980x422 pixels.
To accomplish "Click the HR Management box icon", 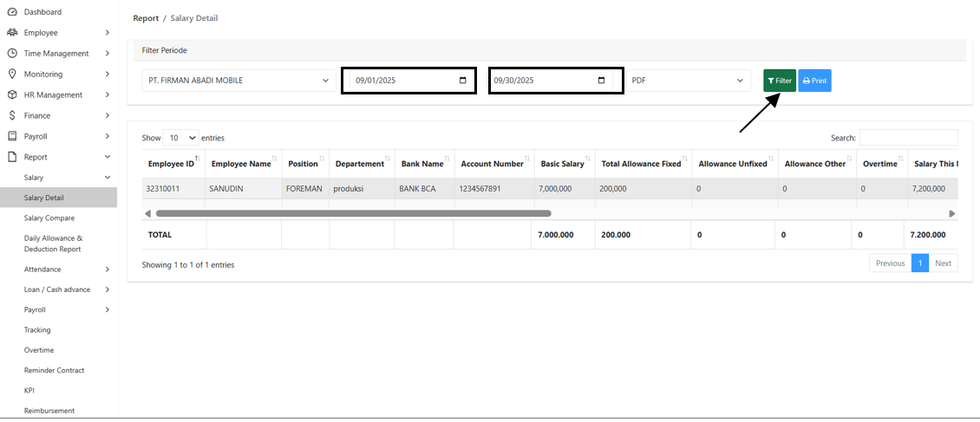I will click(12, 94).
